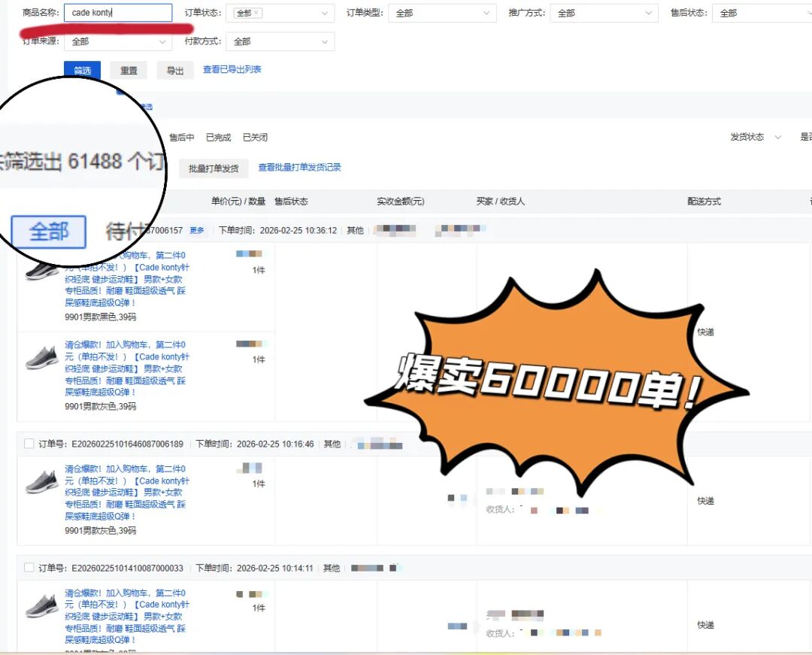Viewport: 812px width, 655px height.
Task: Click the 售后状态 column header
Action: tap(291, 202)
